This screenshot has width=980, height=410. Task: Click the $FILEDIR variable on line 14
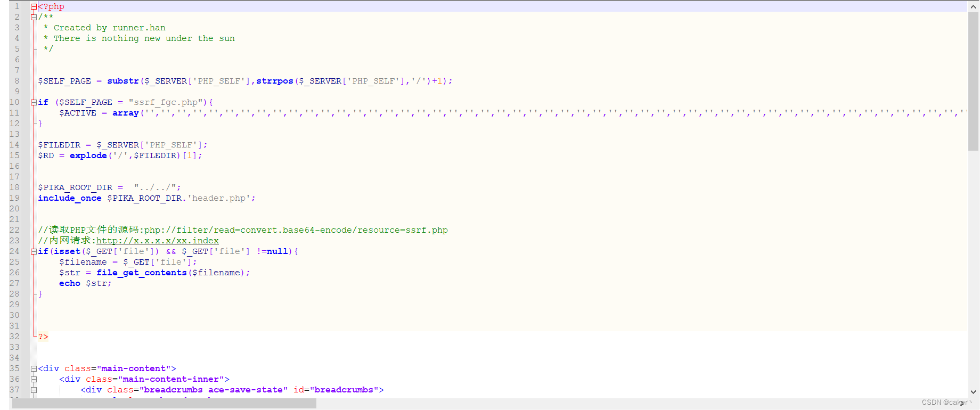tap(59, 145)
